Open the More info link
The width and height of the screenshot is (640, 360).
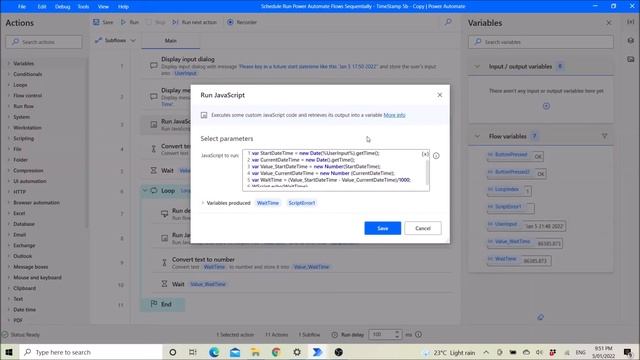coord(394,115)
